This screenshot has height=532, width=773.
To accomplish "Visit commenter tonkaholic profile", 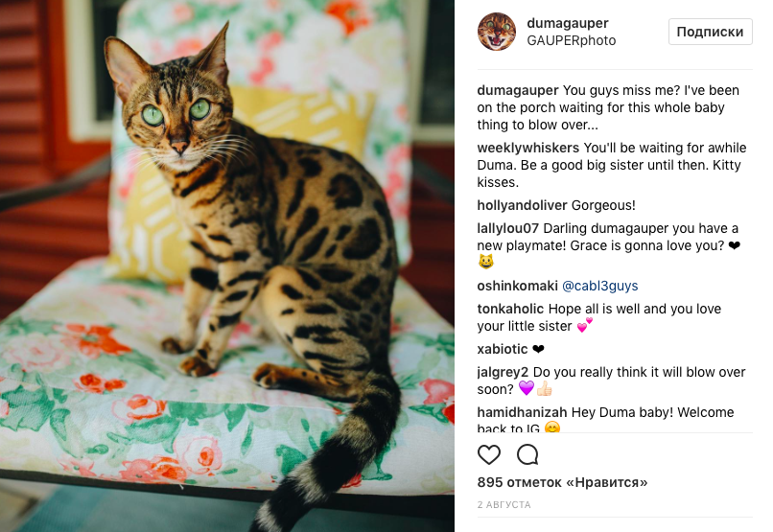I will (x=510, y=309).
